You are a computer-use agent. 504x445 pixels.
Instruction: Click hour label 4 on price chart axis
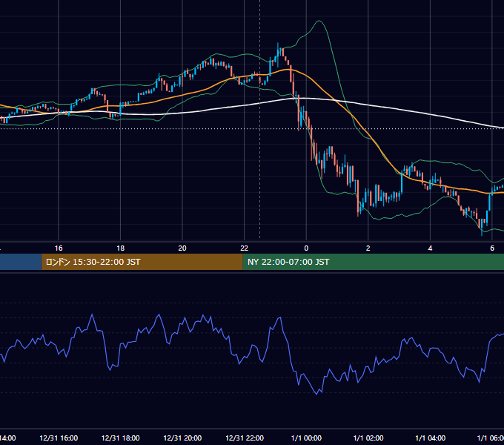(430, 248)
